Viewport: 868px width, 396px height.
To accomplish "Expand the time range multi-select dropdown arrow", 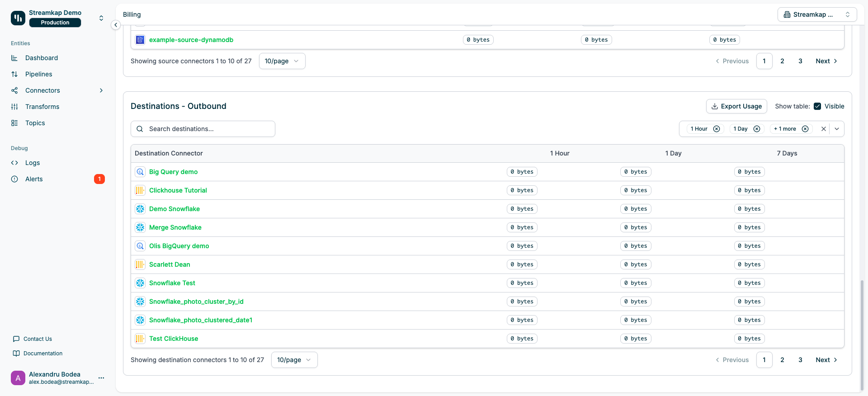I will (837, 129).
